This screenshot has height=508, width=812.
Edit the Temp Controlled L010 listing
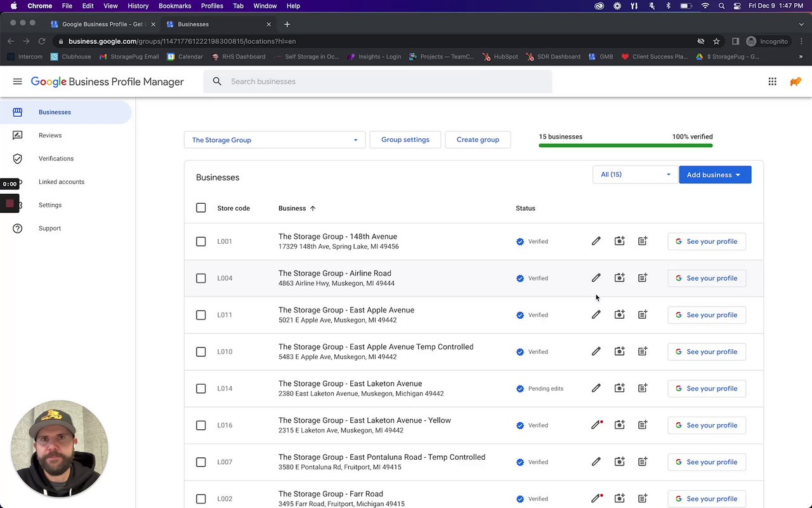click(596, 352)
